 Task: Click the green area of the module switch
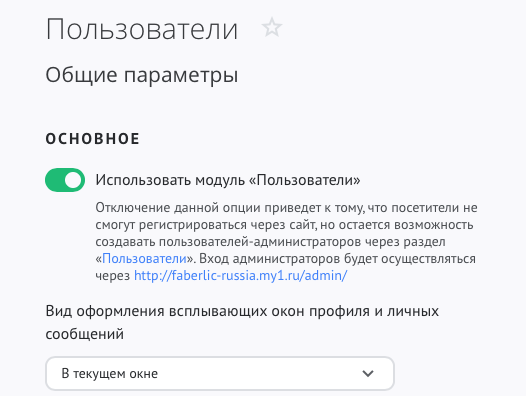click(x=54, y=180)
